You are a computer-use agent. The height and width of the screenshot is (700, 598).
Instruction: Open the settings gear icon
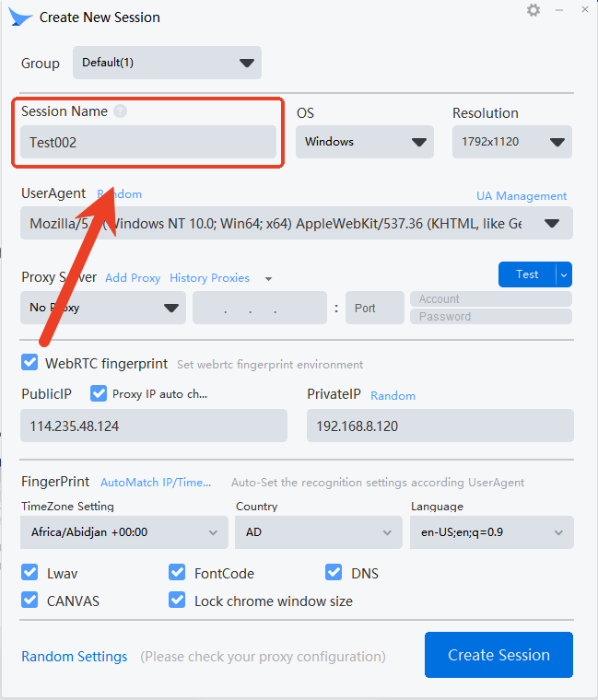click(534, 10)
